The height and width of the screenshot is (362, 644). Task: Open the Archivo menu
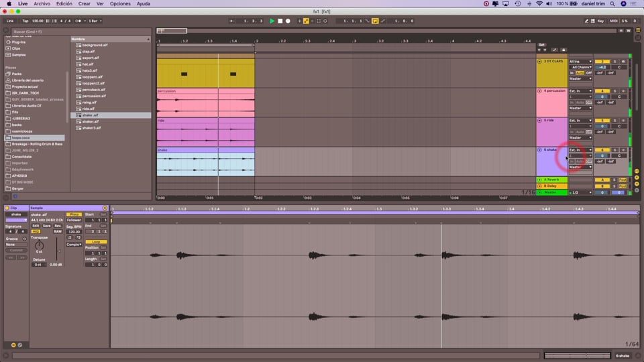[42, 4]
